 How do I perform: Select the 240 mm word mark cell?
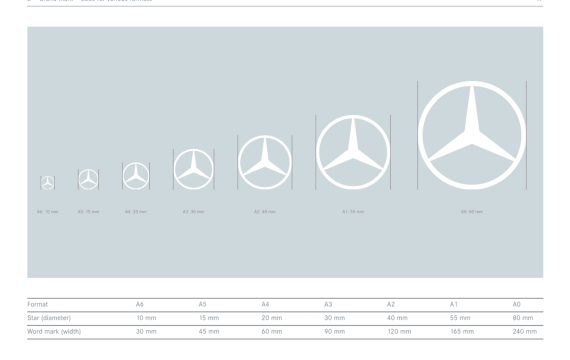pyautogui.click(x=525, y=331)
